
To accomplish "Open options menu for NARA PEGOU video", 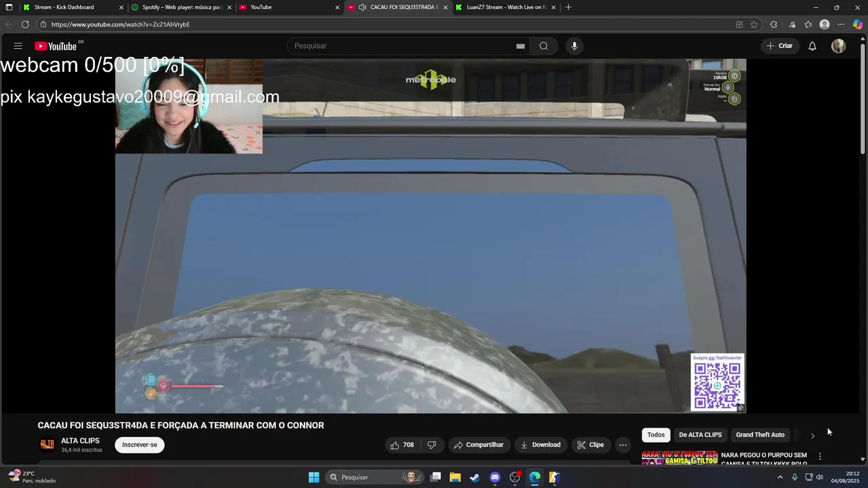I will (x=820, y=456).
